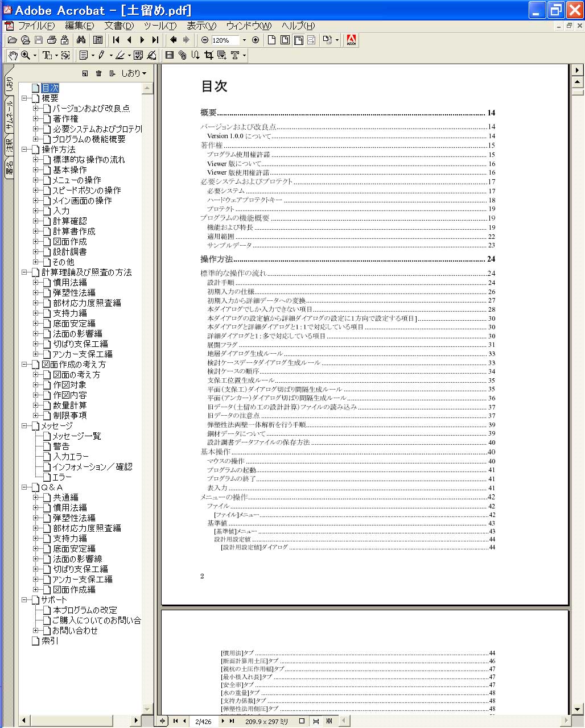
Task: Click the status bar first page button
Action: coord(175,721)
